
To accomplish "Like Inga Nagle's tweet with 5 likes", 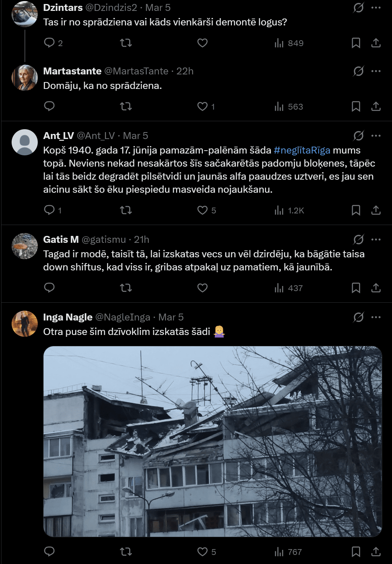I will (x=203, y=552).
